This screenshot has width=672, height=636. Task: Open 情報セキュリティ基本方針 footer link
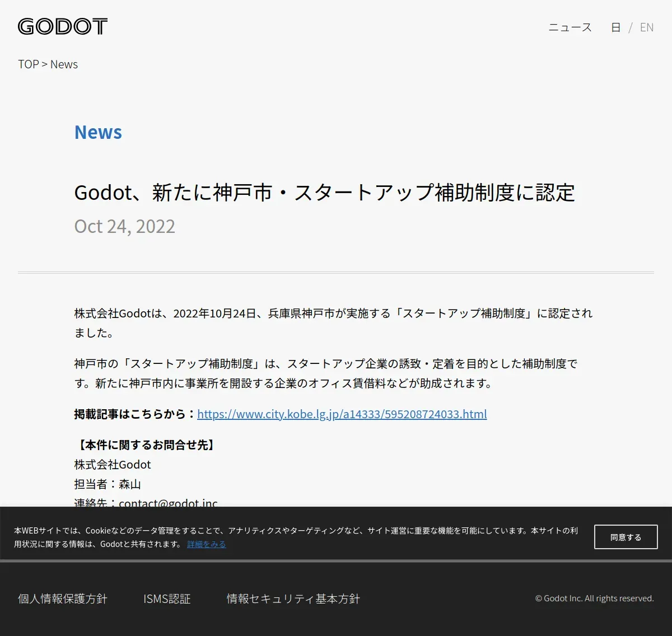(x=293, y=598)
